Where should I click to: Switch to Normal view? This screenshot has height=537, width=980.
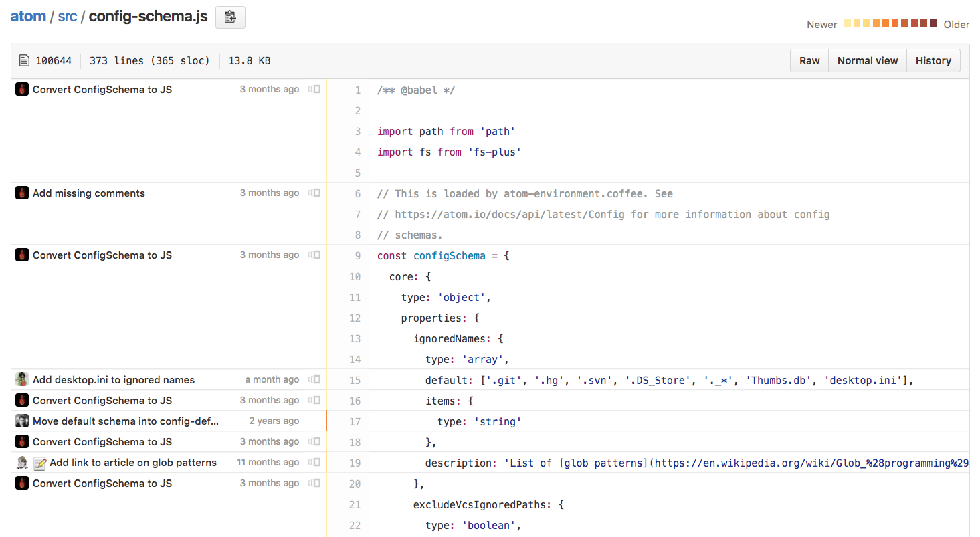point(868,60)
